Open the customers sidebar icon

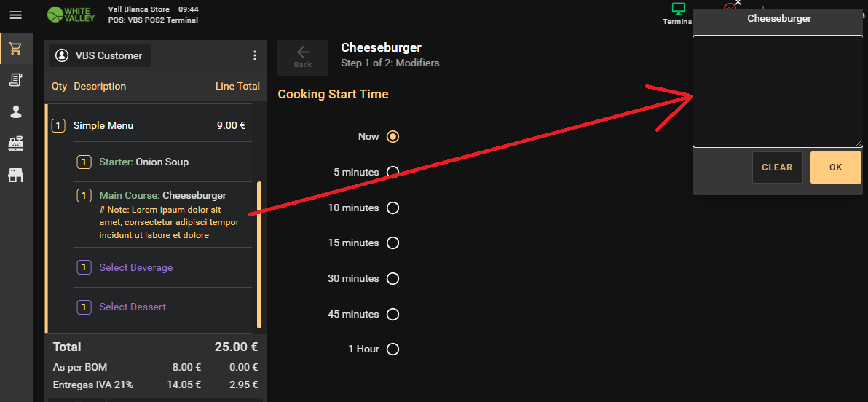tap(15, 112)
